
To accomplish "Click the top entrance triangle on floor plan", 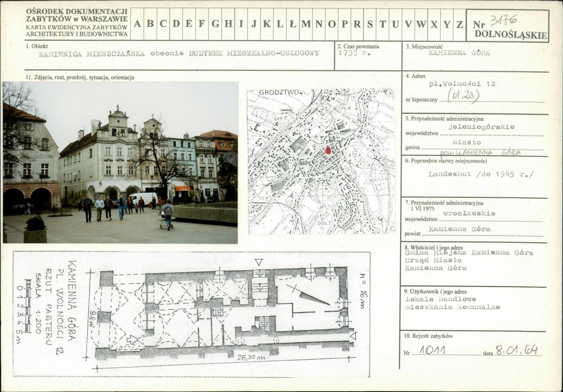I will point(259,261).
